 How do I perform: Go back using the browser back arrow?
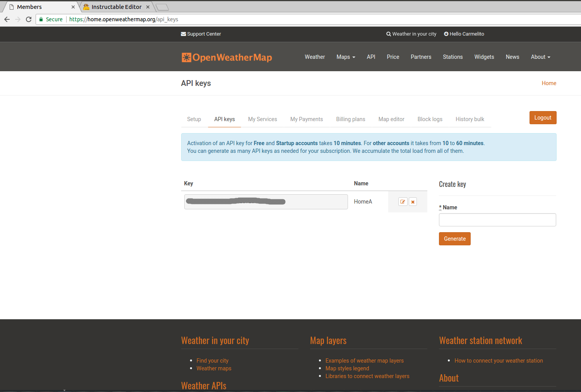7,19
